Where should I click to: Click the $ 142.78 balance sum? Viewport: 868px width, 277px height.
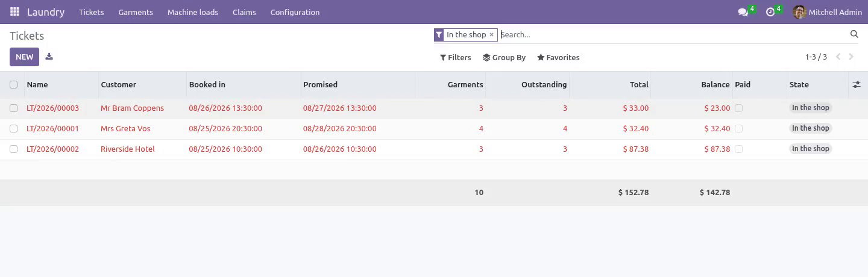[715, 193]
